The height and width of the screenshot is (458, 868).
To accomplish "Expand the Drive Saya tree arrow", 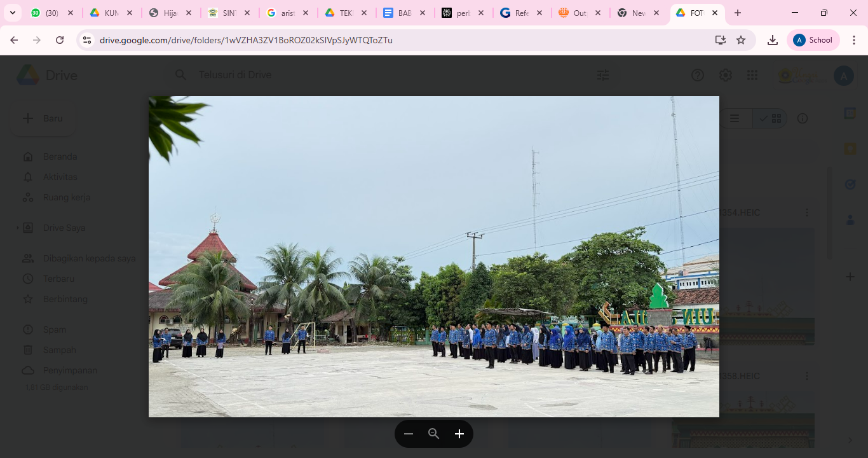I will (18, 228).
